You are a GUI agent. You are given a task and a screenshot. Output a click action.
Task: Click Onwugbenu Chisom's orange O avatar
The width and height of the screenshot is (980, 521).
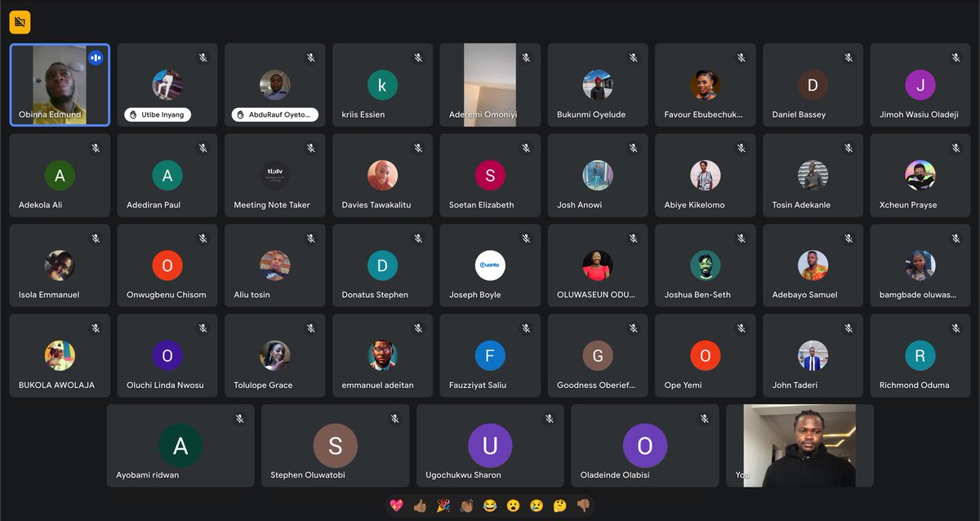(167, 265)
